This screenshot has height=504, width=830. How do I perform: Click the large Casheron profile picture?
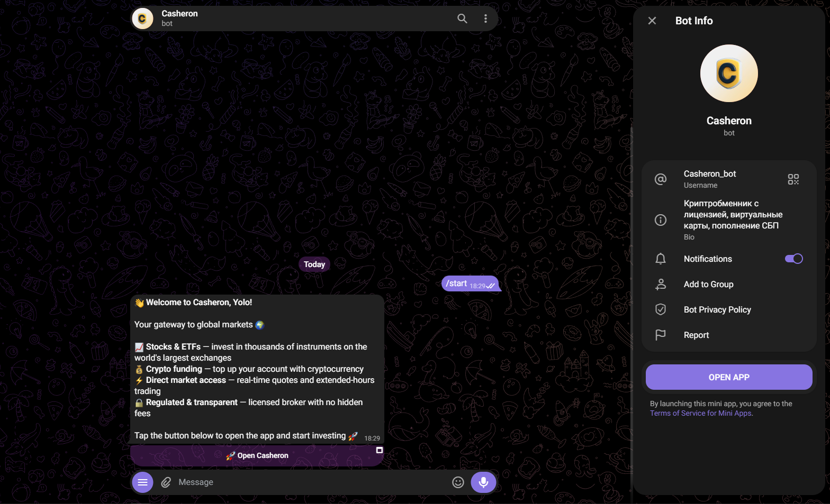(x=729, y=74)
